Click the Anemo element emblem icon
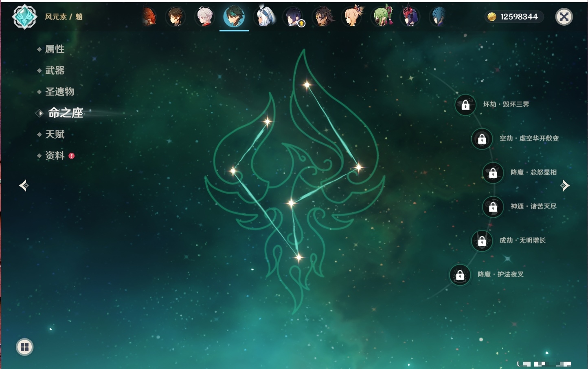 click(x=24, y=17)
